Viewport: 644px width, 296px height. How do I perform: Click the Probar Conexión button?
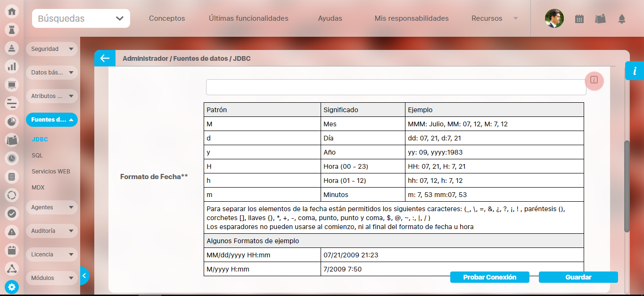[x=489, y=277]
